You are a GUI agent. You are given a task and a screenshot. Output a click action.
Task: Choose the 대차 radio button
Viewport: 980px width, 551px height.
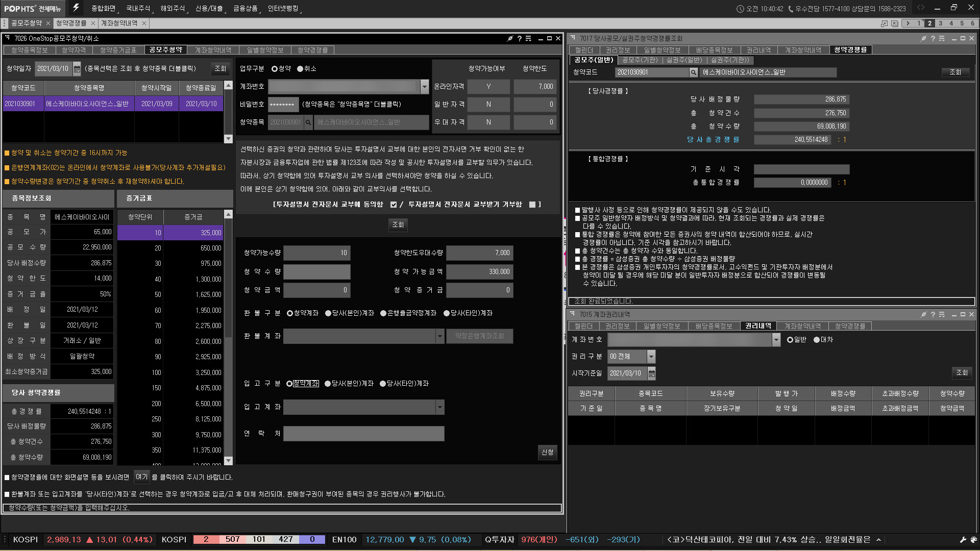tap(817, 340)
